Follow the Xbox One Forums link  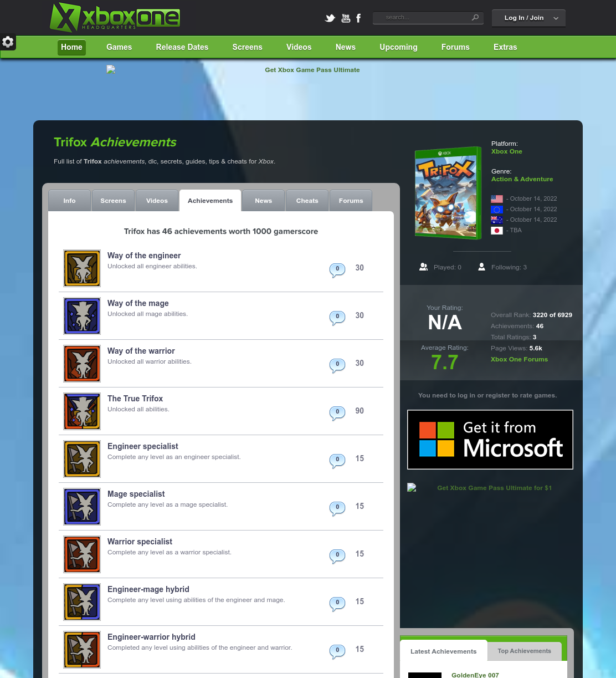pyautogui.click(x=519, y=359)
